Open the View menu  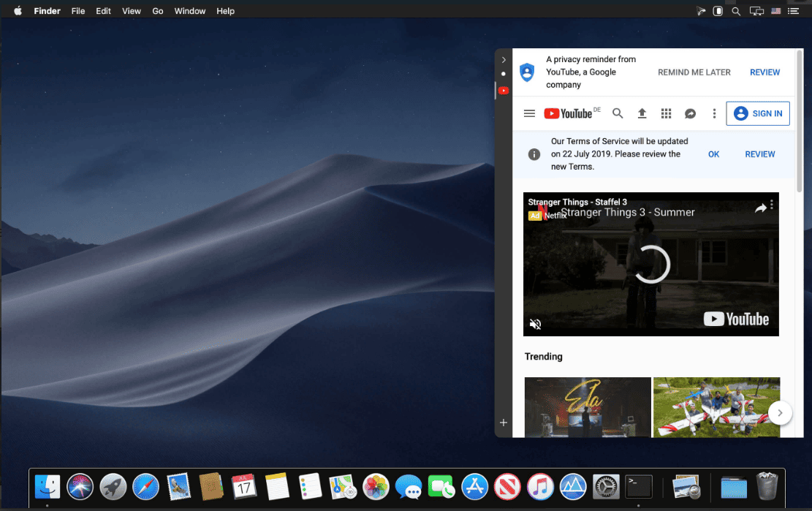(x=132, y=11)
